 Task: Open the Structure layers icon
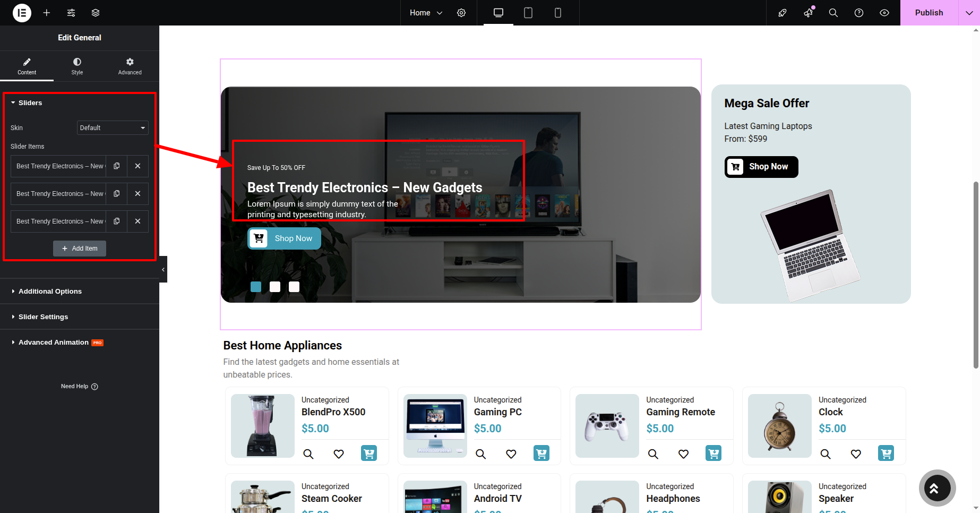[x=96, y=13]
